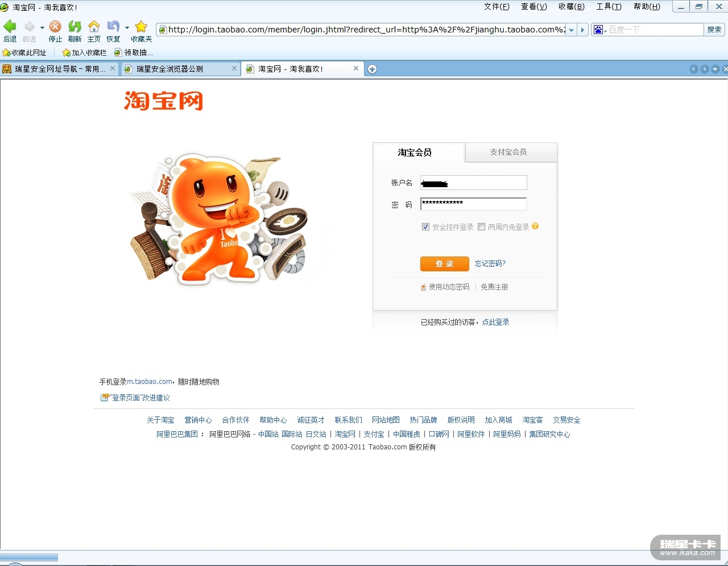Click the 使用动态密码 link
Viewport: 728px width, 566px height.
coord(449,287)
